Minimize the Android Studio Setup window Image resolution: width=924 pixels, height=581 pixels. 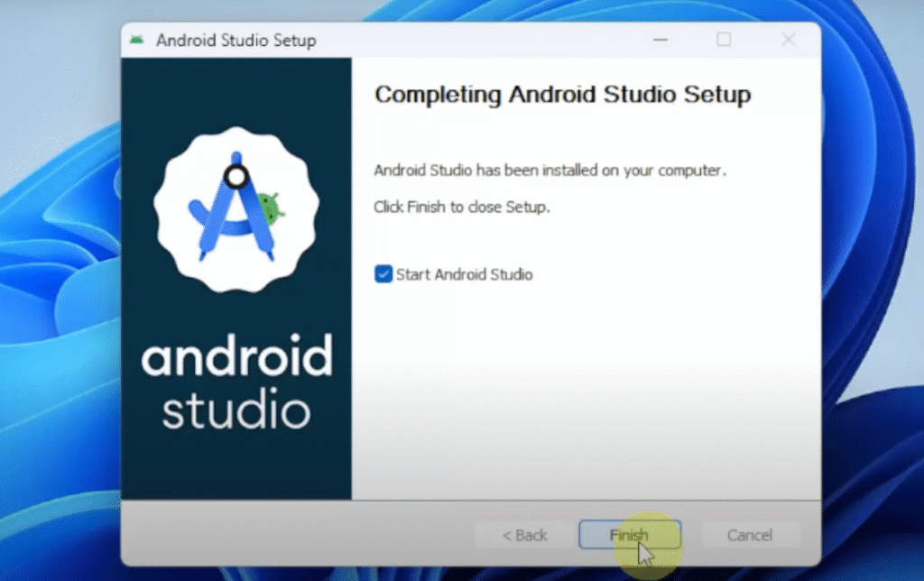click(660, 40)
